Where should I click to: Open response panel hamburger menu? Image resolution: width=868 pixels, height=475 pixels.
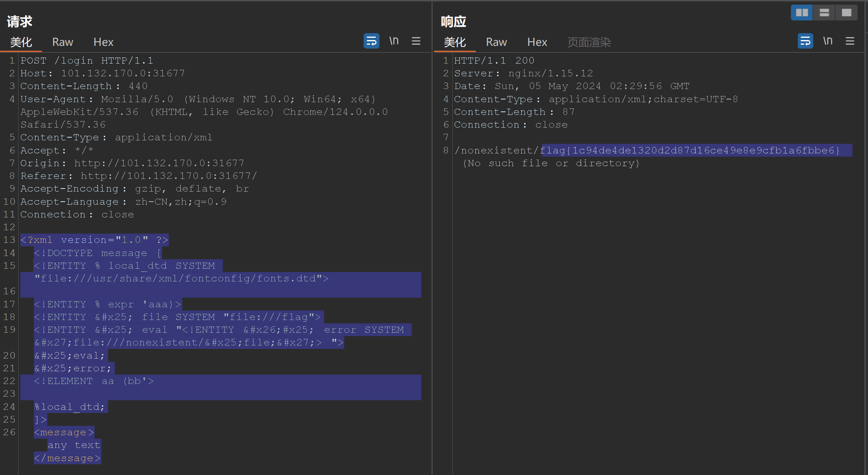850,41
